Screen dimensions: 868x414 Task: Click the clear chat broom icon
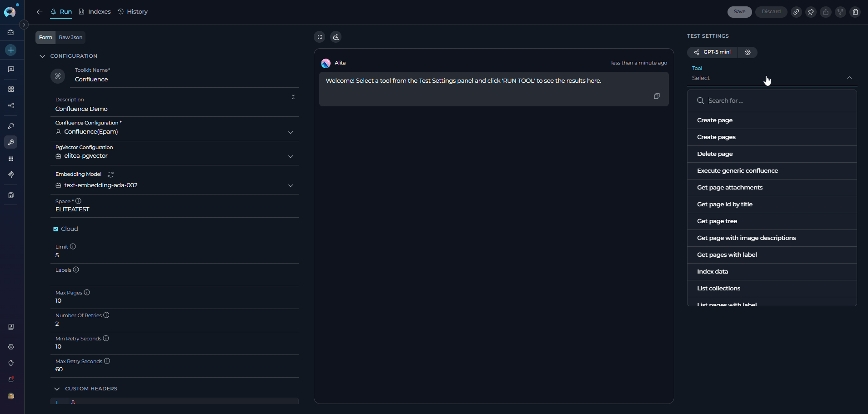pos(336,37)
